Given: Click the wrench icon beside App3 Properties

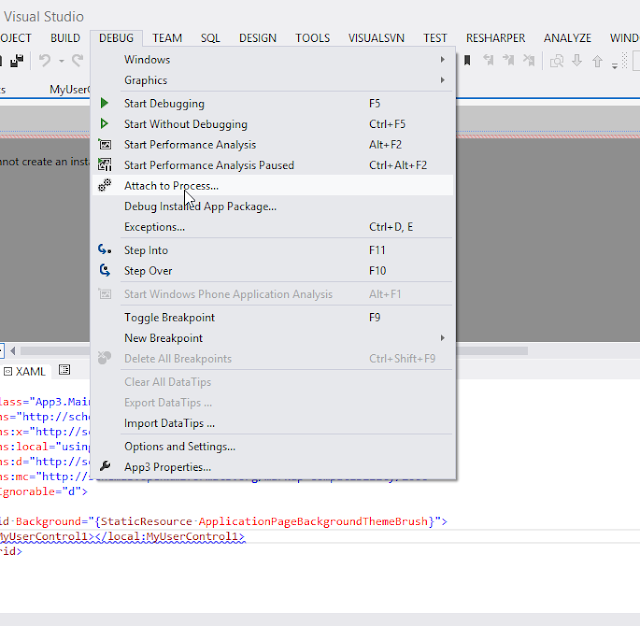Looking at the screenshot, I should (105, 466).
